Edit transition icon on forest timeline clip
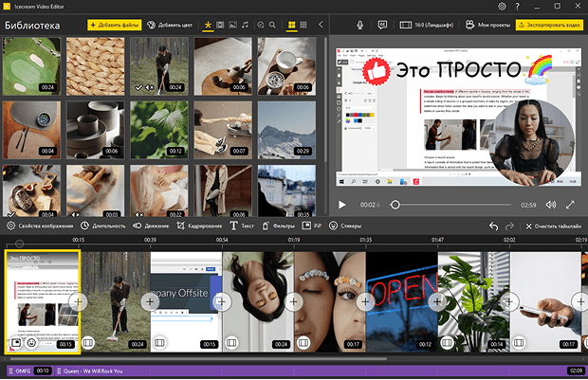588x380 pixels. (x=88, y=342)
